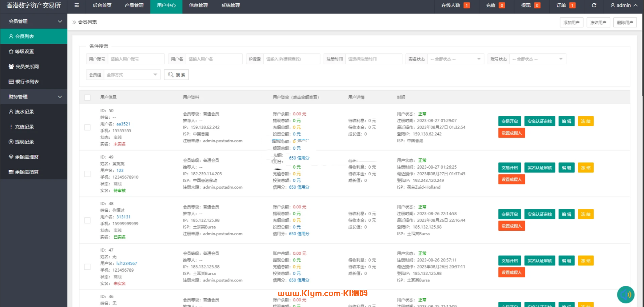Open 会员关系网 sidebar item
Screen dimensions: 644x307
[x=27, y=66]
